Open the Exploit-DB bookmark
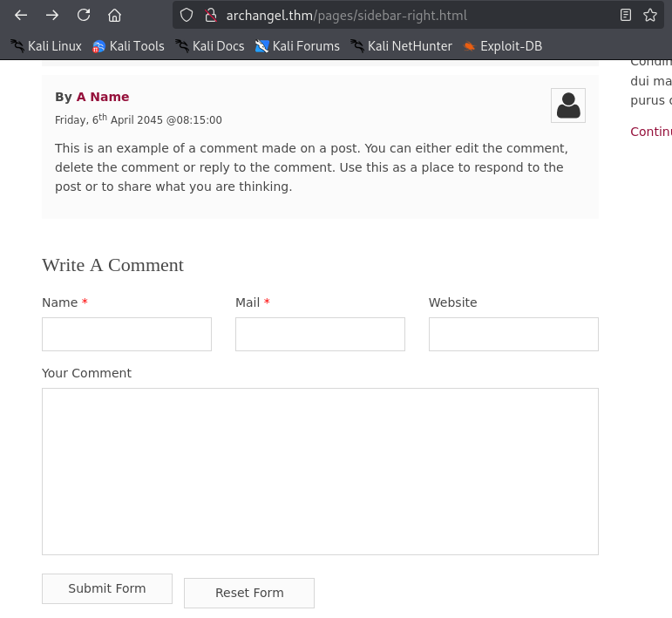The image size is (672, 618). tap(503, 46)
